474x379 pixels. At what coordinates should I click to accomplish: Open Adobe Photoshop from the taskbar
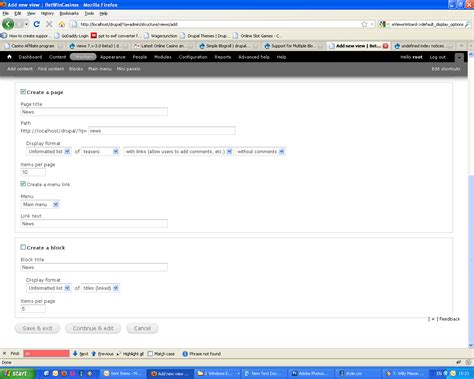point(310,374)
